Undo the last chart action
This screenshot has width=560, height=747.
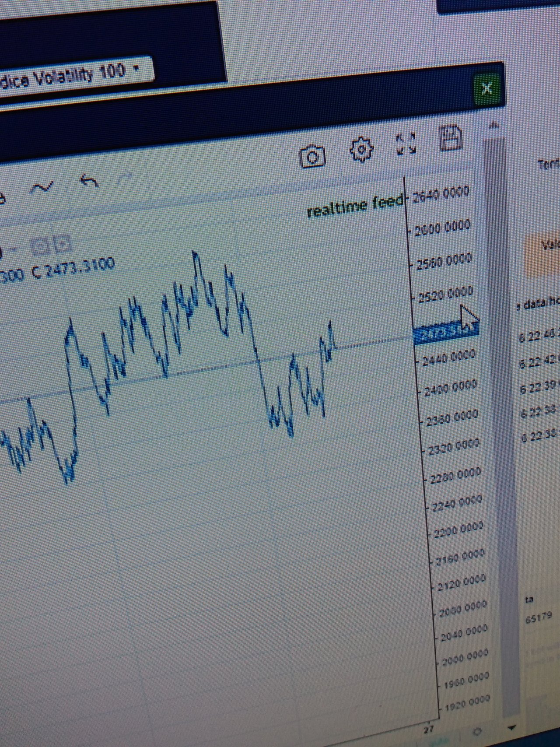click(x=89, y=181)
